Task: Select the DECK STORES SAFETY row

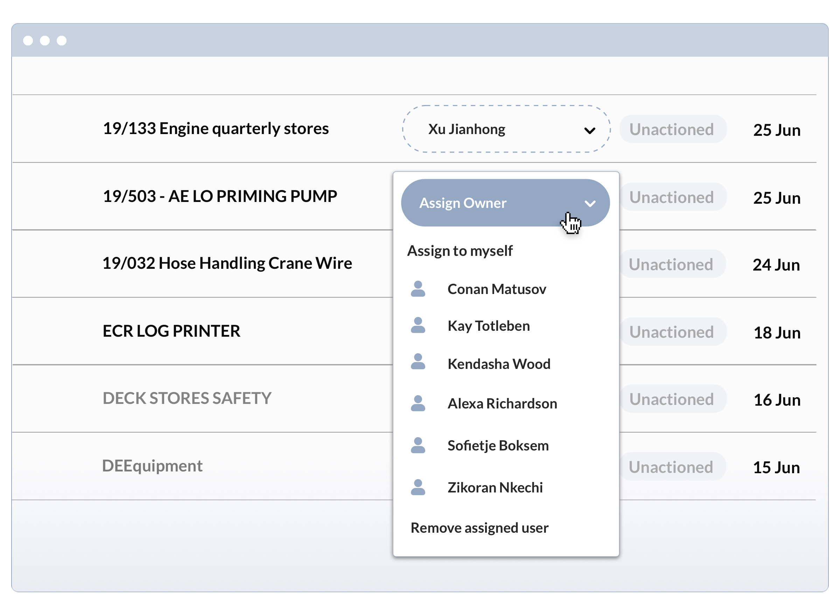Action: point(187,398)
